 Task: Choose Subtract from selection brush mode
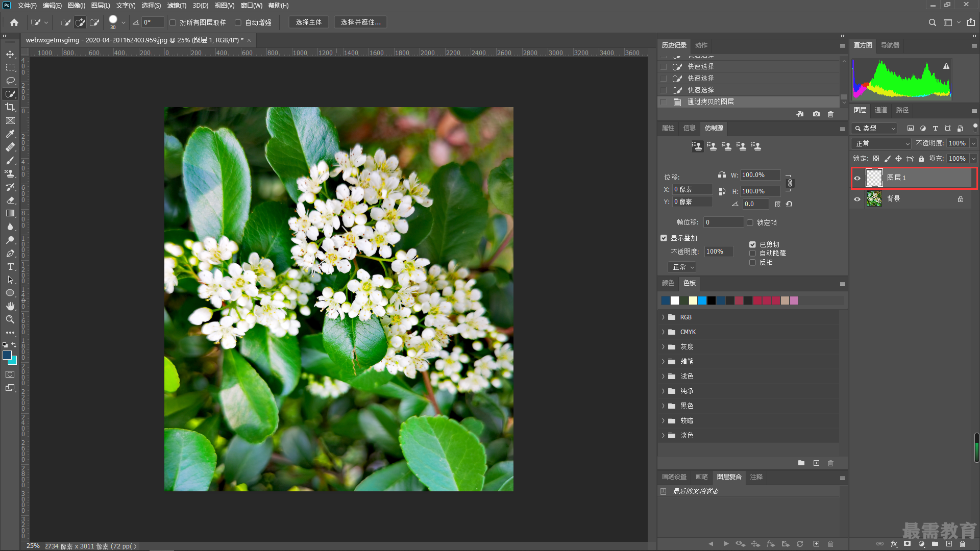click(x=94, y=22)
